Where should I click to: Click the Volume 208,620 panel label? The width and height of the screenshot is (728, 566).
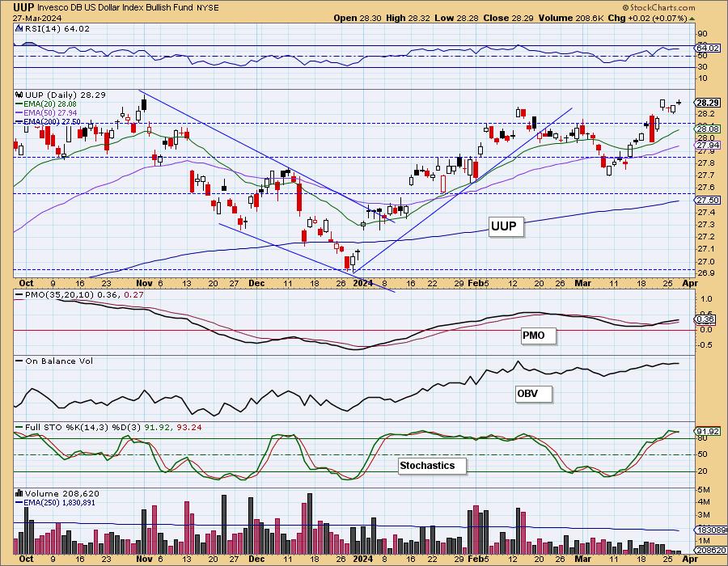point(61,493)
